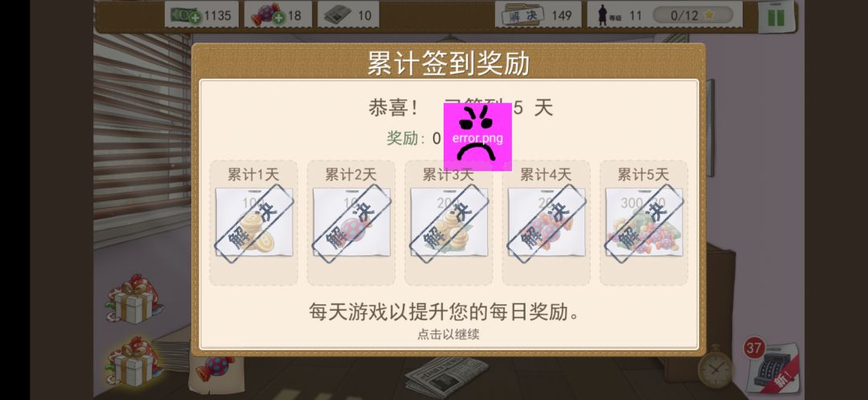The width and height of the screenshot is (868, 400).
Task: Pause the game with green pause button
Action: [x=776, y=17]
